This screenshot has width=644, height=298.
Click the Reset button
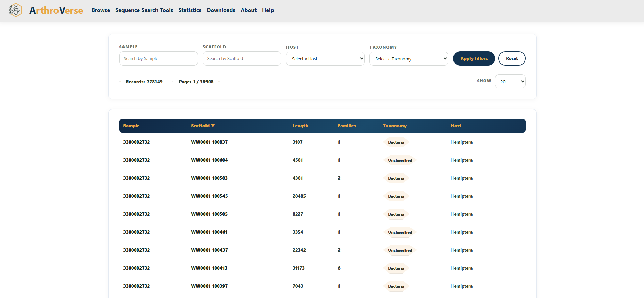(x=512, y=58)
